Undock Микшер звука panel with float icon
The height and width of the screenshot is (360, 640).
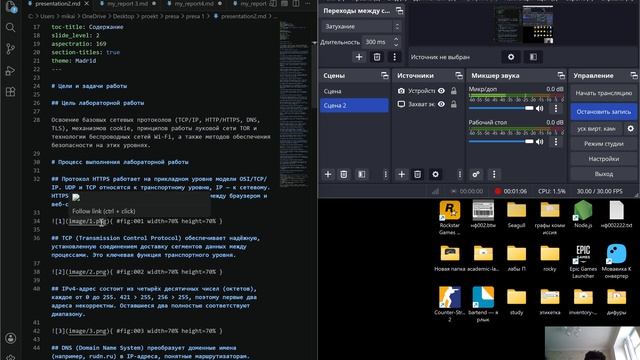tap(561, 76)
